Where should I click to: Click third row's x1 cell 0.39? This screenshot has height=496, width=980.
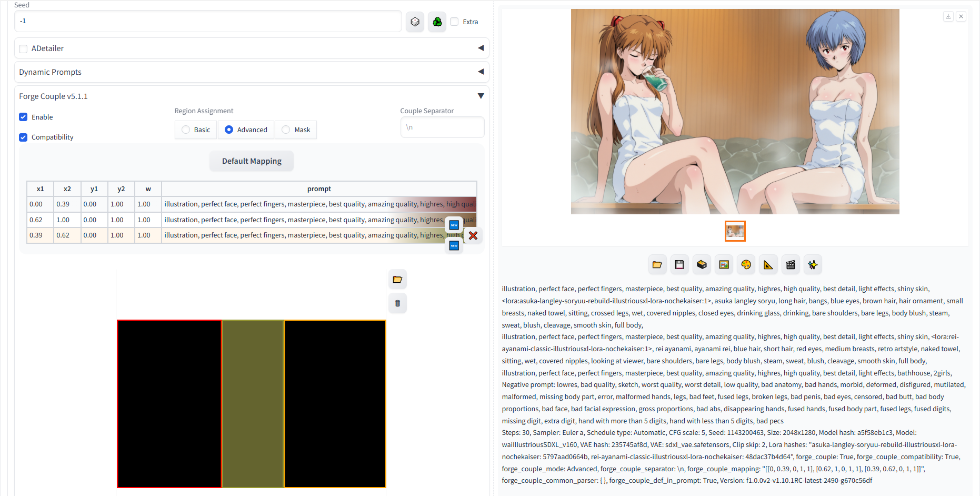click(41, 235)
